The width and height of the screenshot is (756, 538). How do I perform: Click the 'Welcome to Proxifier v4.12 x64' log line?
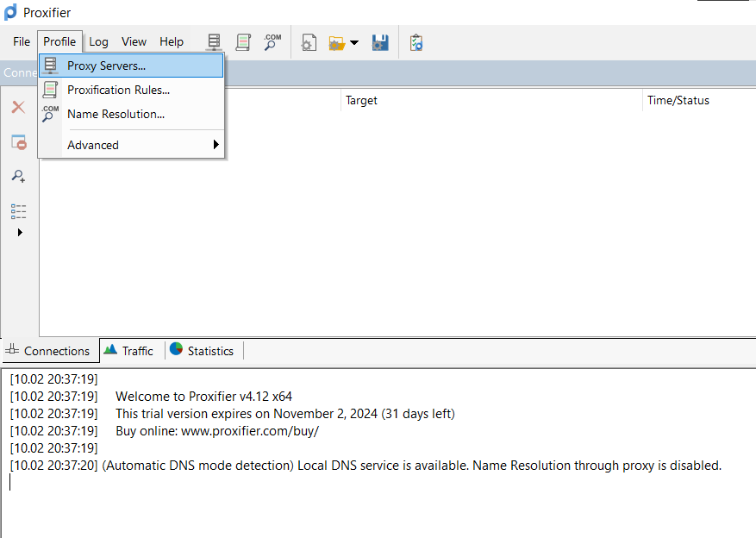[204, 397]
